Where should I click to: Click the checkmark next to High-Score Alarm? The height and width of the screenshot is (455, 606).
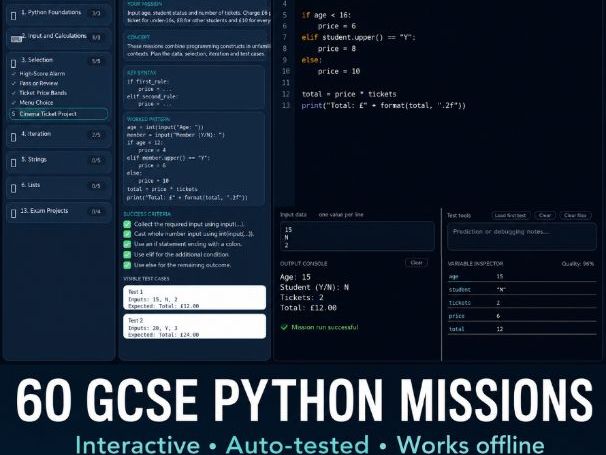point(14,73)
